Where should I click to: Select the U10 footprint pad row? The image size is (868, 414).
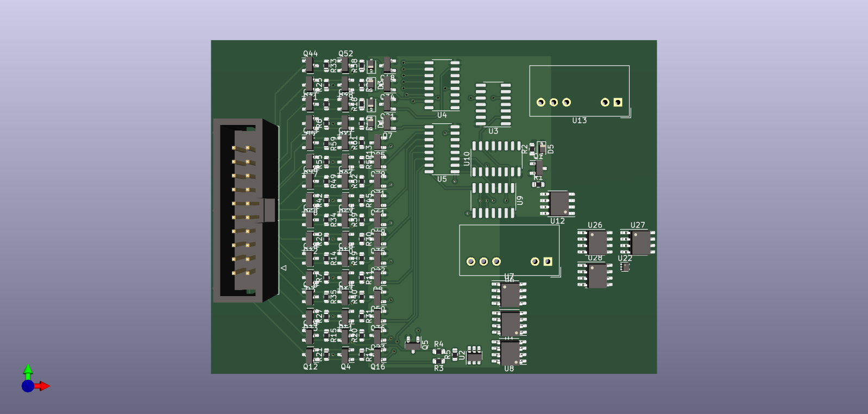[x=496, y=159]
